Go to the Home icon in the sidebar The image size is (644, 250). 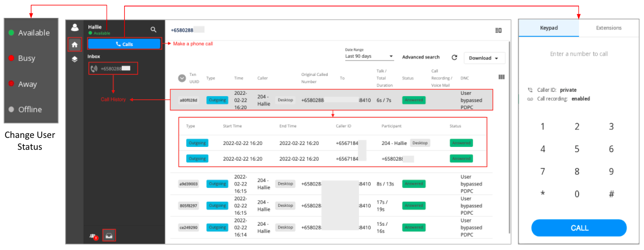pyautogui.click(x=74, y=45)
